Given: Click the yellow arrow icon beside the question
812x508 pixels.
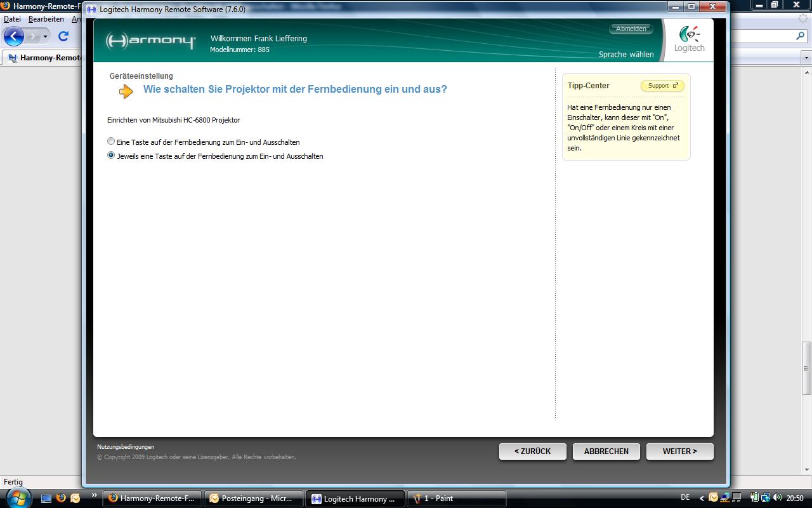Looking at the screenshot, I should click(x=126, y=91).
